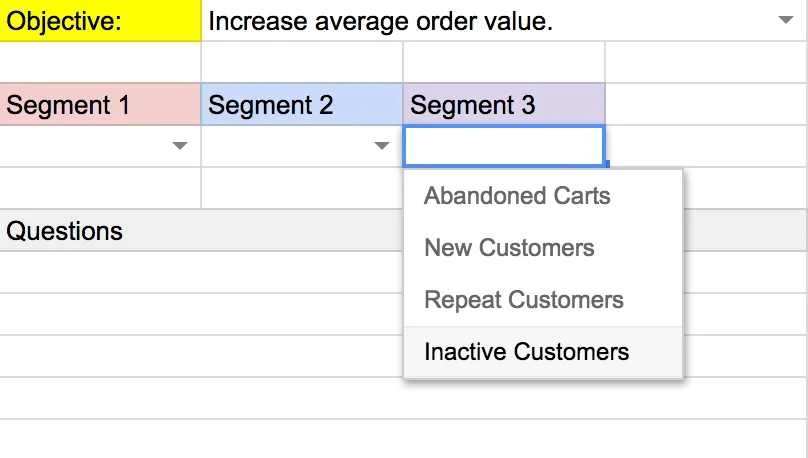This screenshot has height=458, width=808.
Task: Pick Repeat Customers in the list
Action: 523,300
